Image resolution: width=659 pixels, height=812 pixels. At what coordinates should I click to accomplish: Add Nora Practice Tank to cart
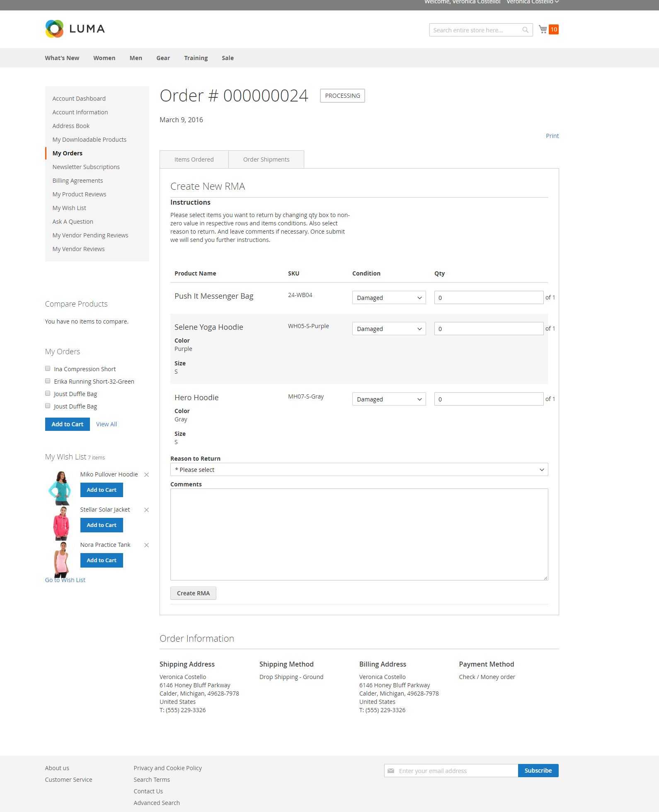pyautogui.click(x=102, y=561)
